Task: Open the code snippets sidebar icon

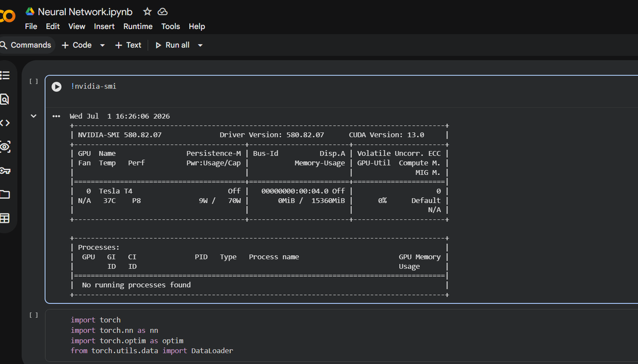Action: [5, 123]
